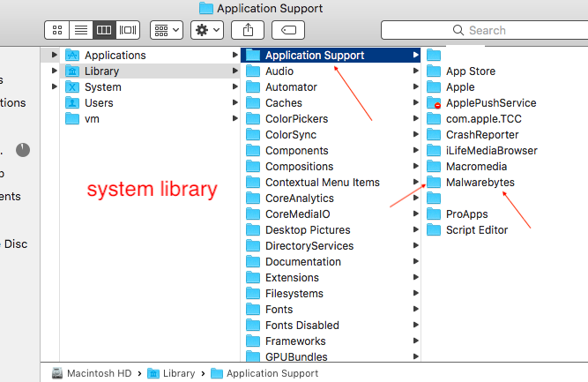The image size is (588, 382).
Task: Select the Applications folder icon
Action: pyautogui.click(x=72, y=56)
